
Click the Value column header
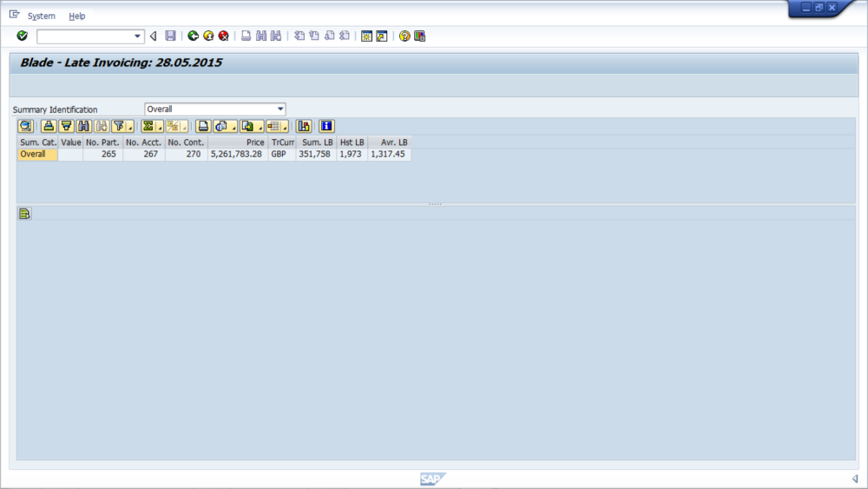tap(71, 142)
